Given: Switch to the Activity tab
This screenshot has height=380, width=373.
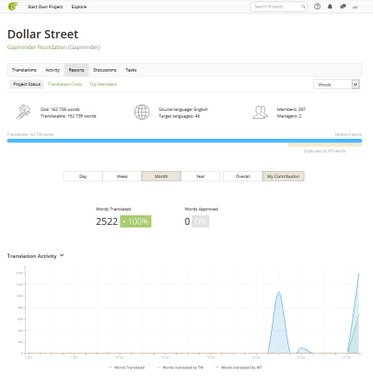Looking at the screenshot, I should pos(52,70).
